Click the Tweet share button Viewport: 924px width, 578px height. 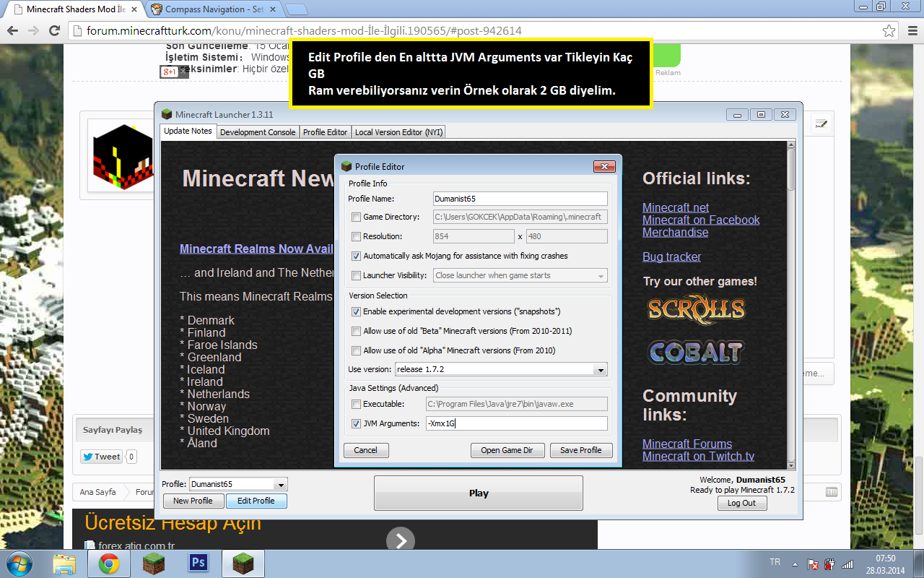pos(102,457)
